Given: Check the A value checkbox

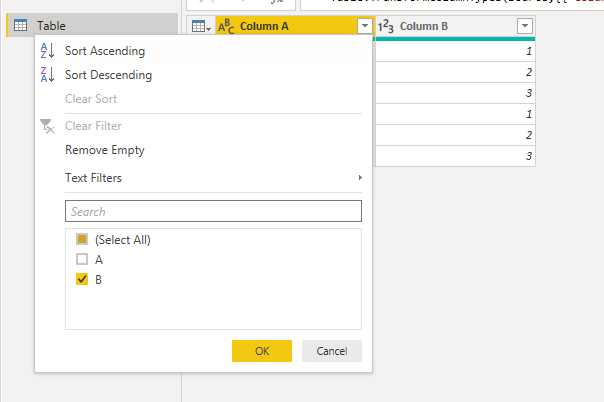Looking at the screenshot, I should click(x=82, y=259).
